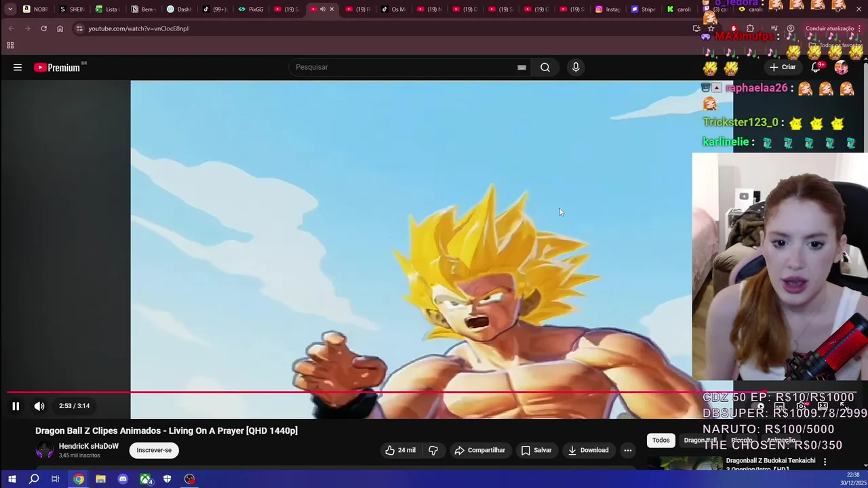Open the YouTube guide hamburger menu
Screen dimensions: 868x488
pos(18,67)
